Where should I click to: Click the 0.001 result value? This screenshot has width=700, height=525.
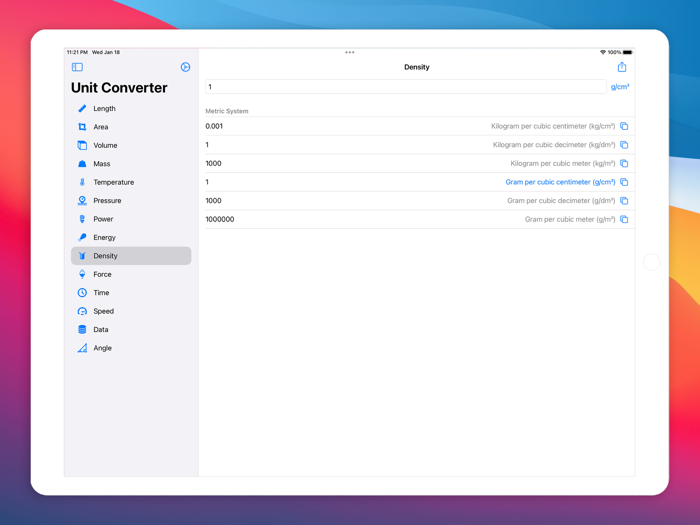click(214, 126)
